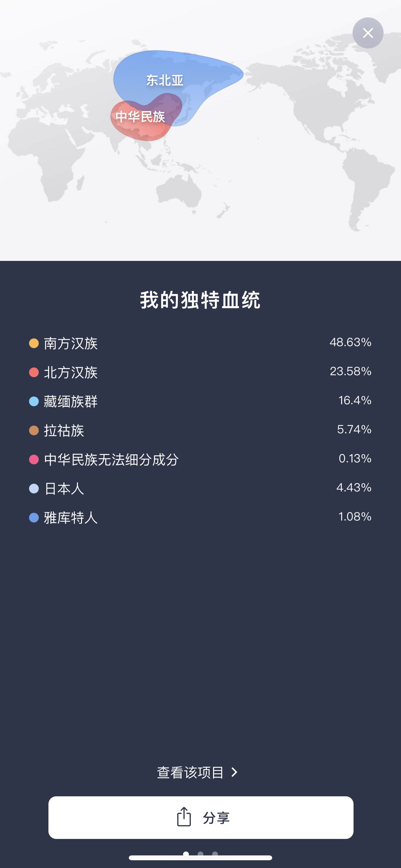Expand the chevron beside 查看该项目
This screenshot has height=868, width=401.
[234, 772]
